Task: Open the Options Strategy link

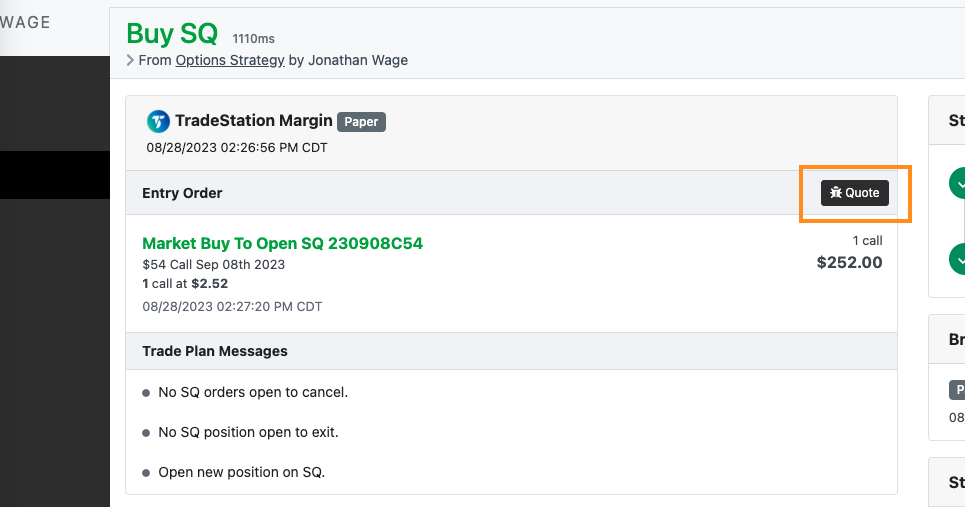Action: click(x=230, y=60)
